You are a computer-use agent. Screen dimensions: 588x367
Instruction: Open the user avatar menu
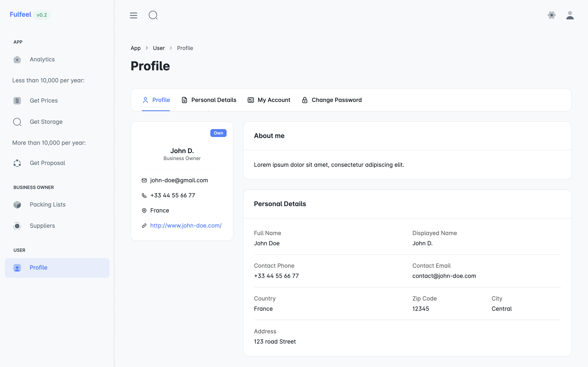point(570,15)
